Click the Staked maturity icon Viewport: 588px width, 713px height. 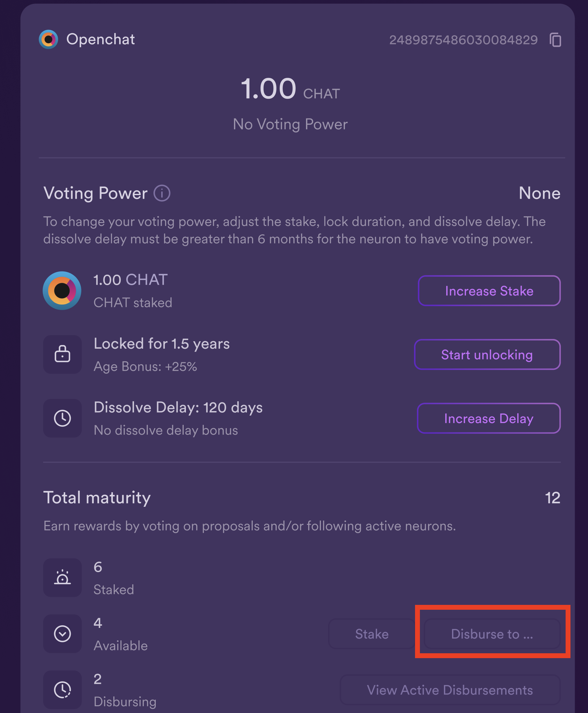click(x=62, y=578)
